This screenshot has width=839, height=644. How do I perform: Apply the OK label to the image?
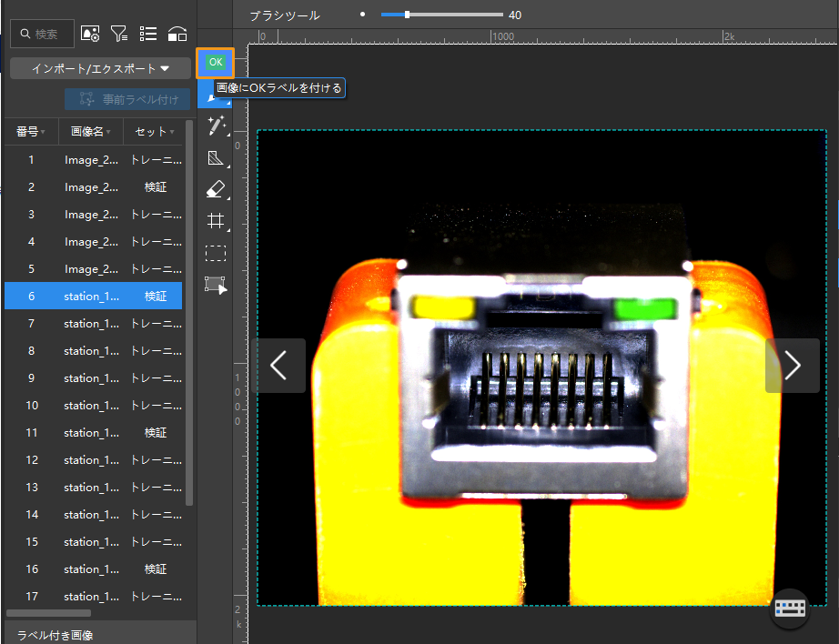pos(215,63)
